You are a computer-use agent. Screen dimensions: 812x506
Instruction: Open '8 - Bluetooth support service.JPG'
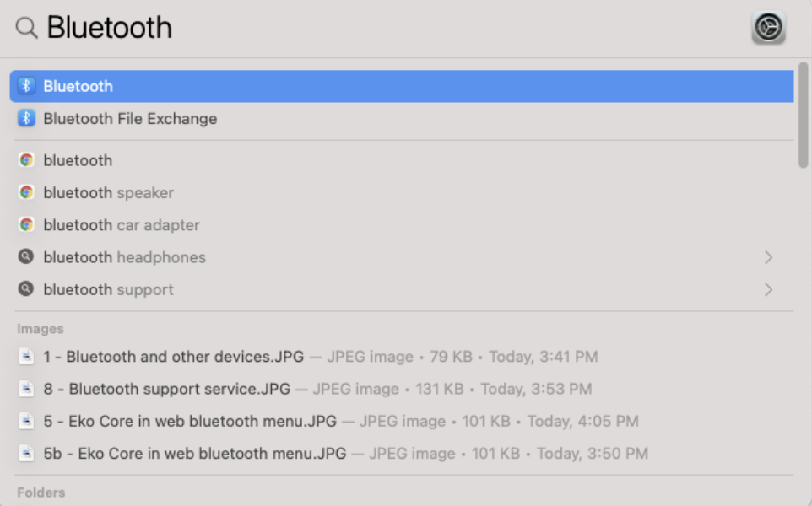(x=402, y=389)
